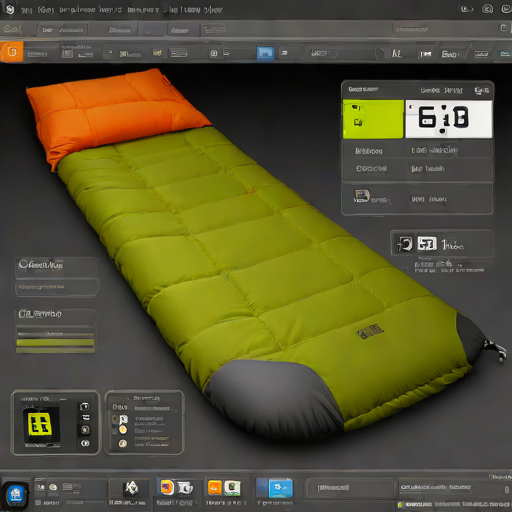Screen dimensions: 512x512
Task: Open the yellow thumbnail in the bottom left panel
Action: pos(41,424)
